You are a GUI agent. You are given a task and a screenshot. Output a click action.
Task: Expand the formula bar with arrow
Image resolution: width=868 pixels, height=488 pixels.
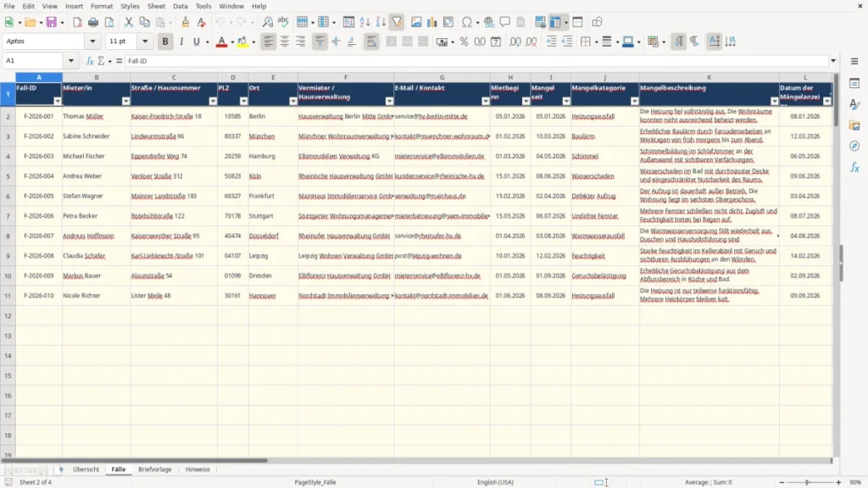833,61
